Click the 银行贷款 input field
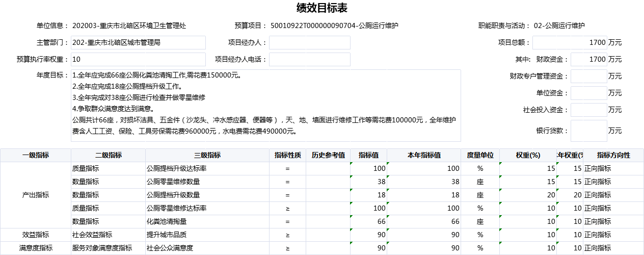 point(589,131)
